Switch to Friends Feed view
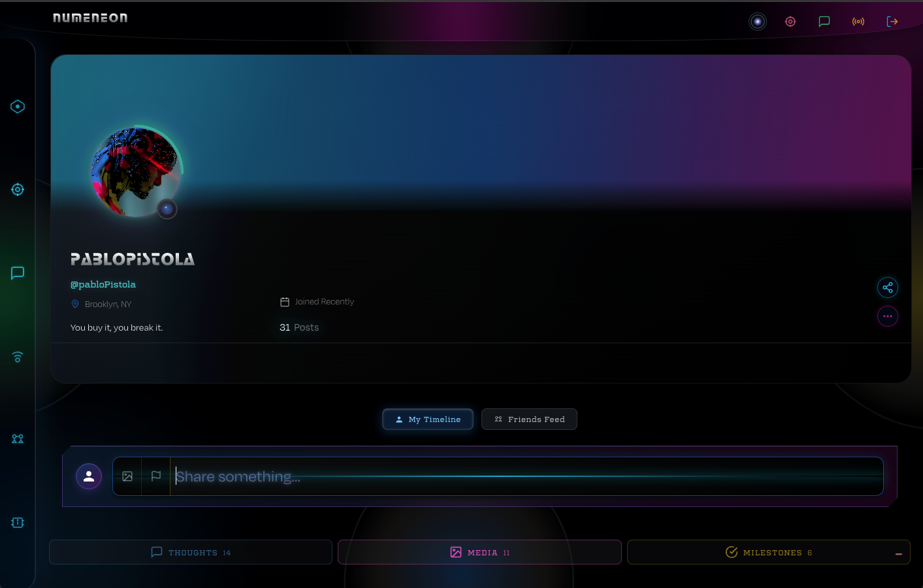923x588 pixels. (529, 419)
